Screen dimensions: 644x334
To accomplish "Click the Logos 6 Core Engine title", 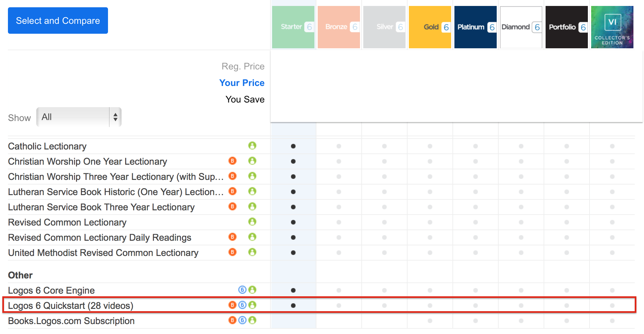I will pos(51,290).
